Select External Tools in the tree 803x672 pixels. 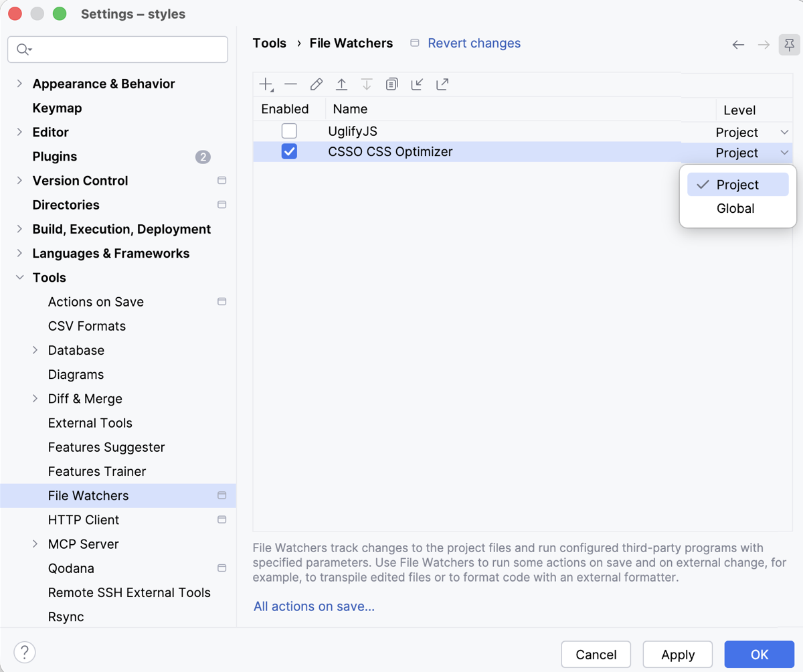tap(90, 423)
